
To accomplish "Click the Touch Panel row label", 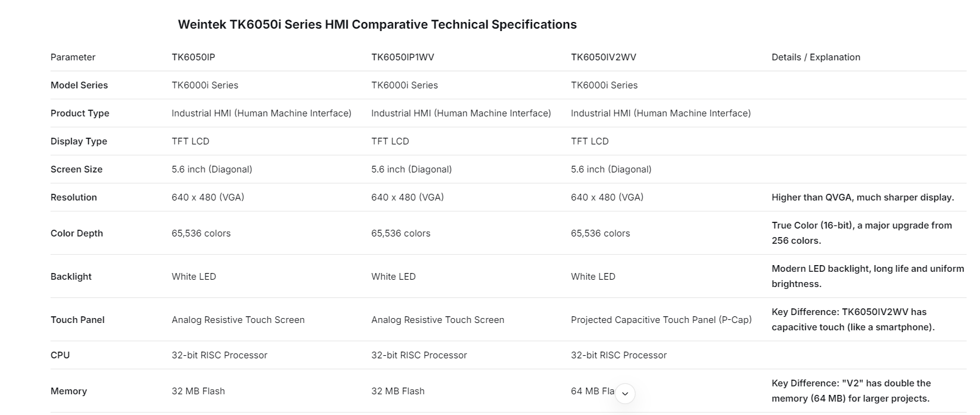I will click(77, 320).
